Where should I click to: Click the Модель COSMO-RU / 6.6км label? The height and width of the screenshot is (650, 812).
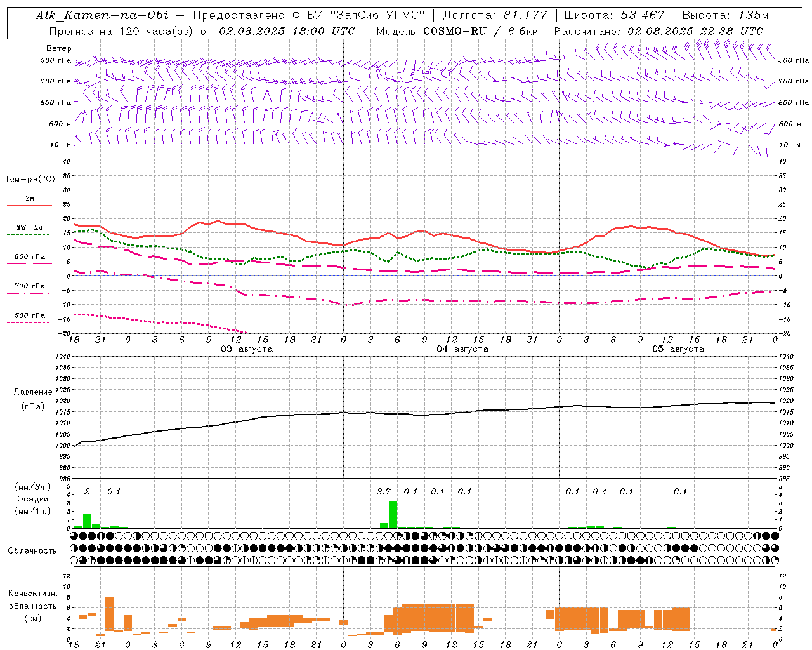pos(457,31)
